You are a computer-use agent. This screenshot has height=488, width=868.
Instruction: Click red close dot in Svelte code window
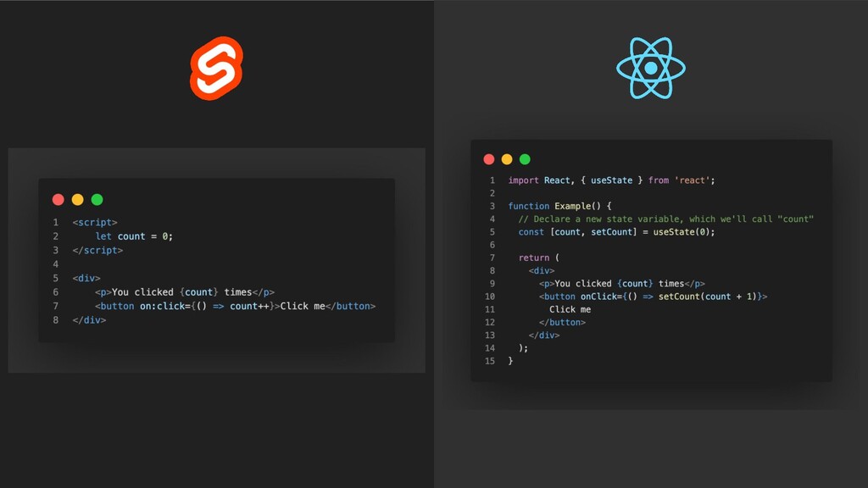pyautogui.click(x=58, y=200)
